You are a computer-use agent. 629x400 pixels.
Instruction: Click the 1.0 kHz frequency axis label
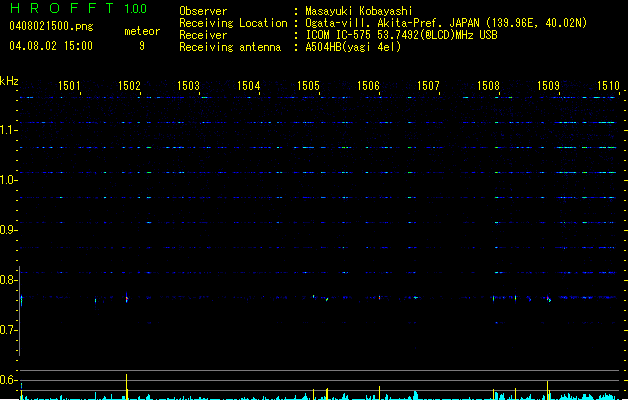pyautogui.click(x=8, y=180)
